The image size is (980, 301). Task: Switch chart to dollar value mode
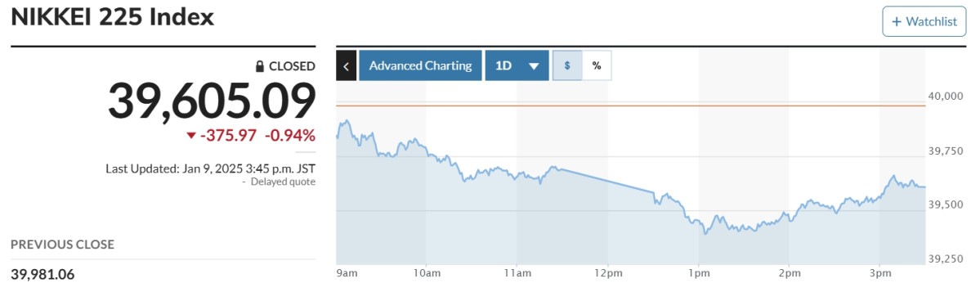tap(567, 65)
